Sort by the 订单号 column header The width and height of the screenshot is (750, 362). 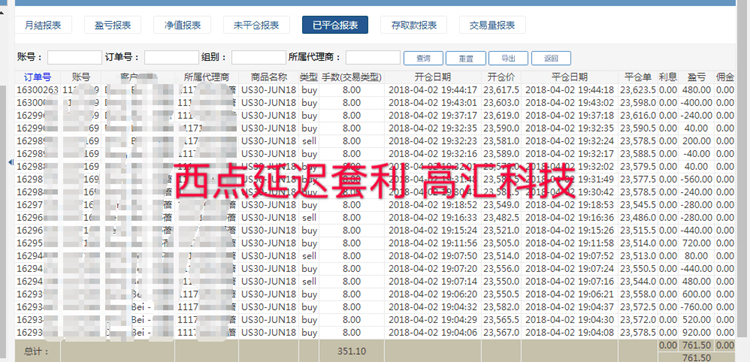click(37, 77)
